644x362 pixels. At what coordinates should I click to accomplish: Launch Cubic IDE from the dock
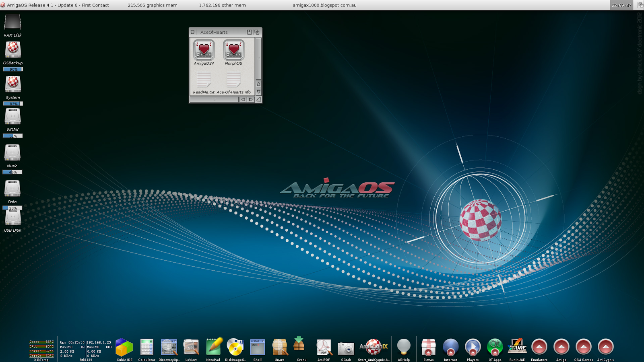click(124, 347)
